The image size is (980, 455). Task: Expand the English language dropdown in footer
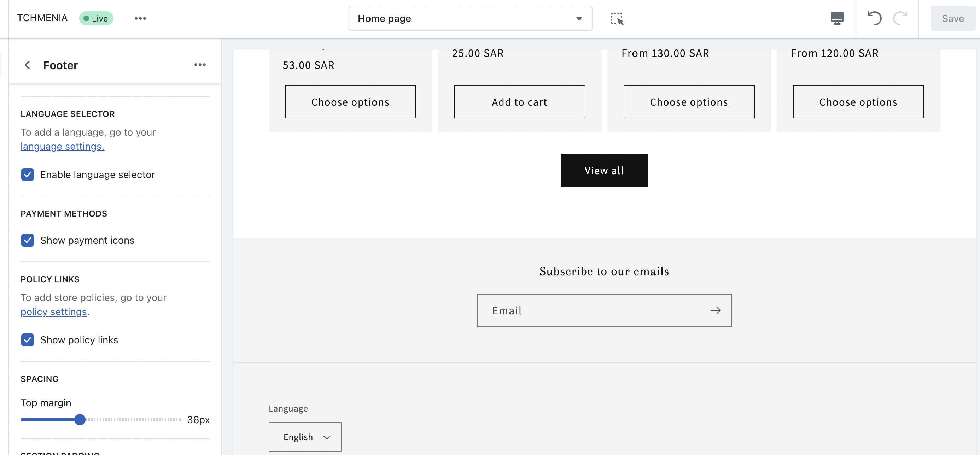point(305,437)
